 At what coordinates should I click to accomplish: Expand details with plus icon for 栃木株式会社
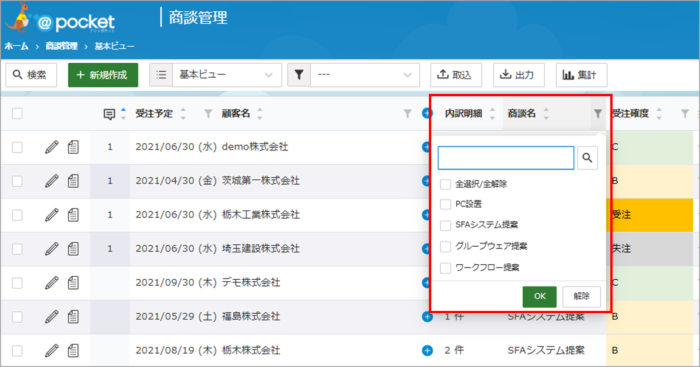(x=427, y=350)
